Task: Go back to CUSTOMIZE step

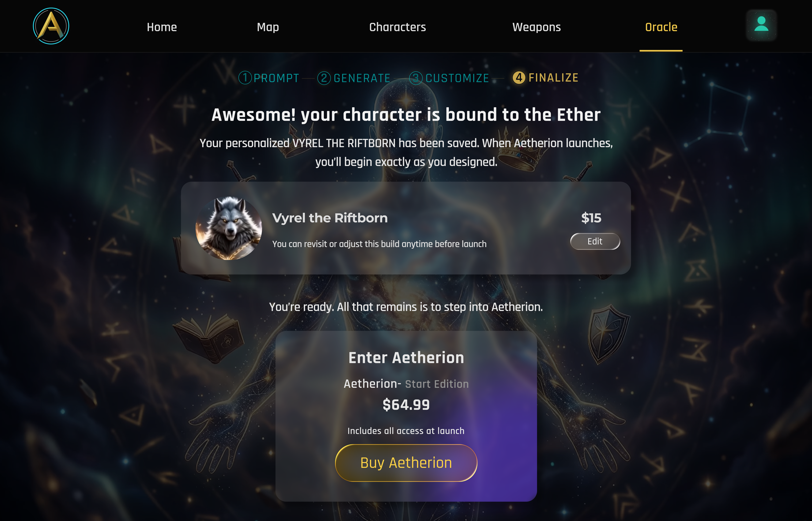Action: pyautogui.click(x=457, y=78)
